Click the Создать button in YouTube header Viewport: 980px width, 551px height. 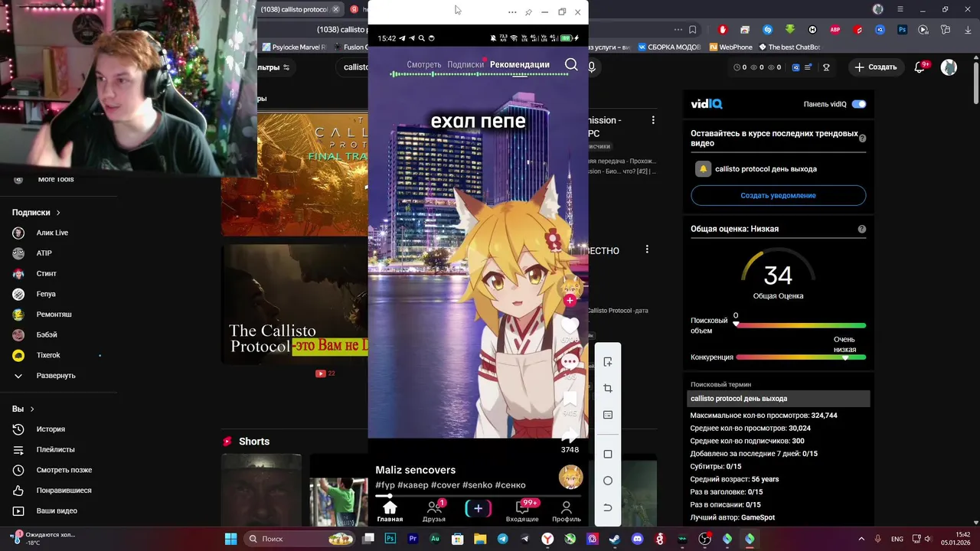(875, 67)
